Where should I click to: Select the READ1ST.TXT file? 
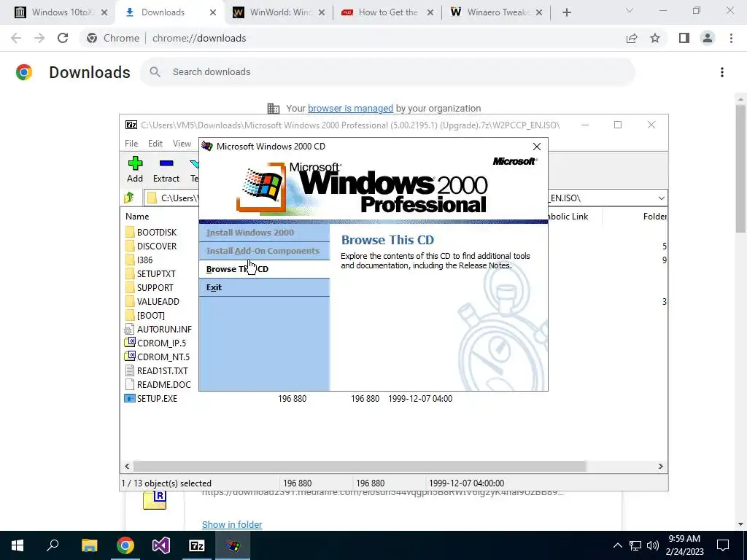[x=156, y=370]
